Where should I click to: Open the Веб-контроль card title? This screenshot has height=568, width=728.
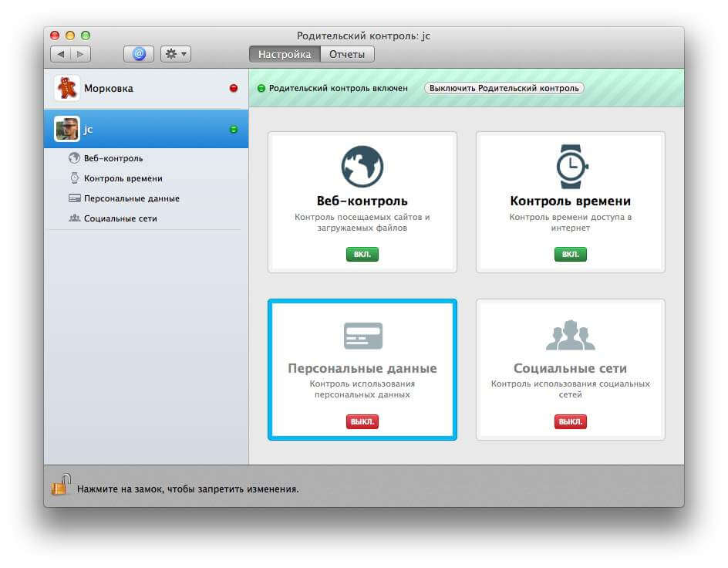tap(362, 201)
